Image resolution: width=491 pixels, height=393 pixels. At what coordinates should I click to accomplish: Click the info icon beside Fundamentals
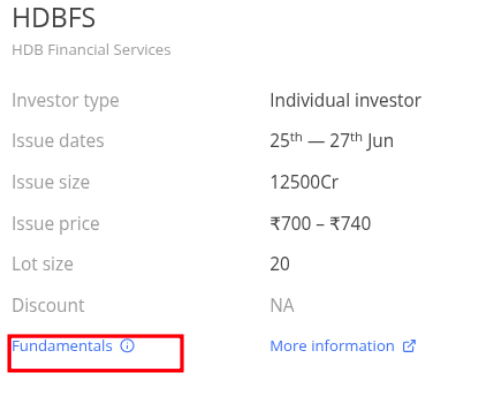tap(127, 346)
